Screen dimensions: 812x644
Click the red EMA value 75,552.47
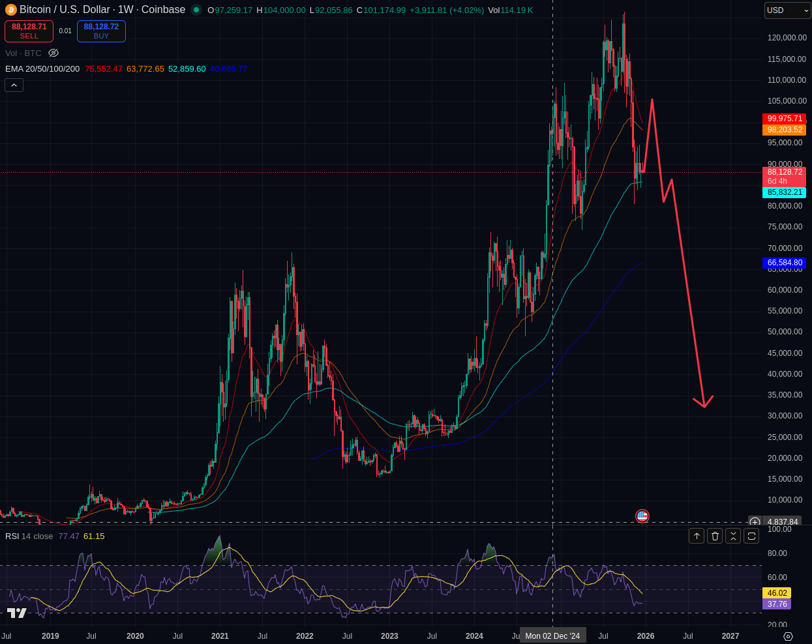pyautogui.click(x=104, y=68)
